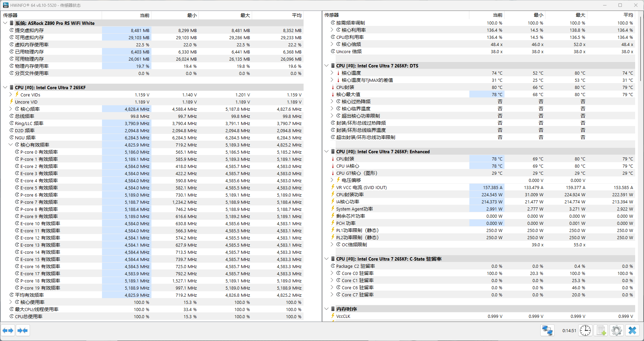The image size is (644, 341).
Task: Click the 4,828.4 MHz core frequency value
Action: [137, 109]
